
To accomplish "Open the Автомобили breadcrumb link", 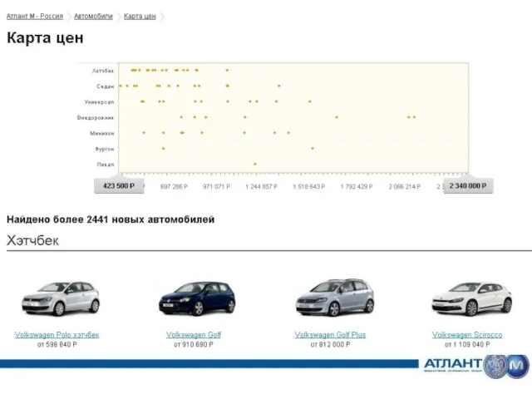I will click(93, 17).
